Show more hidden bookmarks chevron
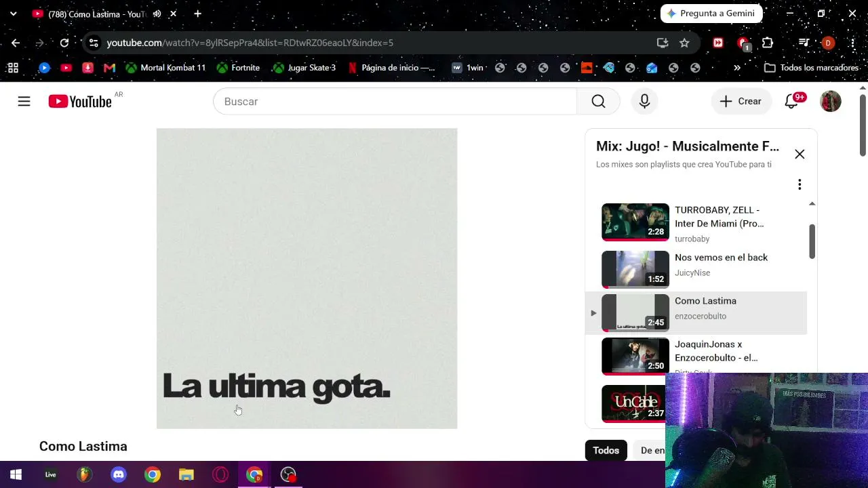 (x=737, y=68)
